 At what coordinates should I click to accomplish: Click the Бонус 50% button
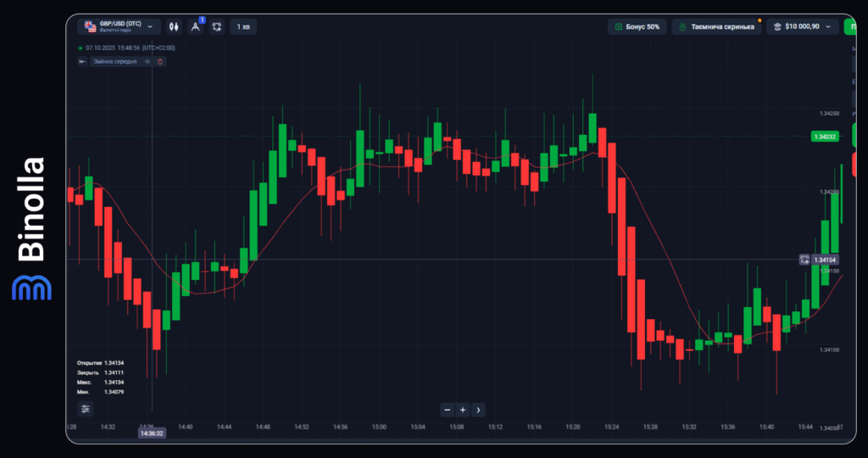point(637,27)
